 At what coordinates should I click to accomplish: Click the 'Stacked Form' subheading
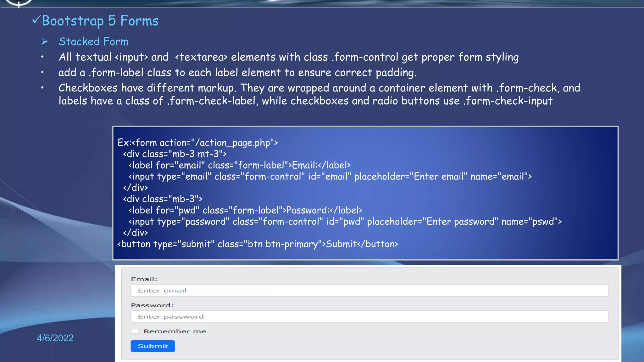point(94,41)
